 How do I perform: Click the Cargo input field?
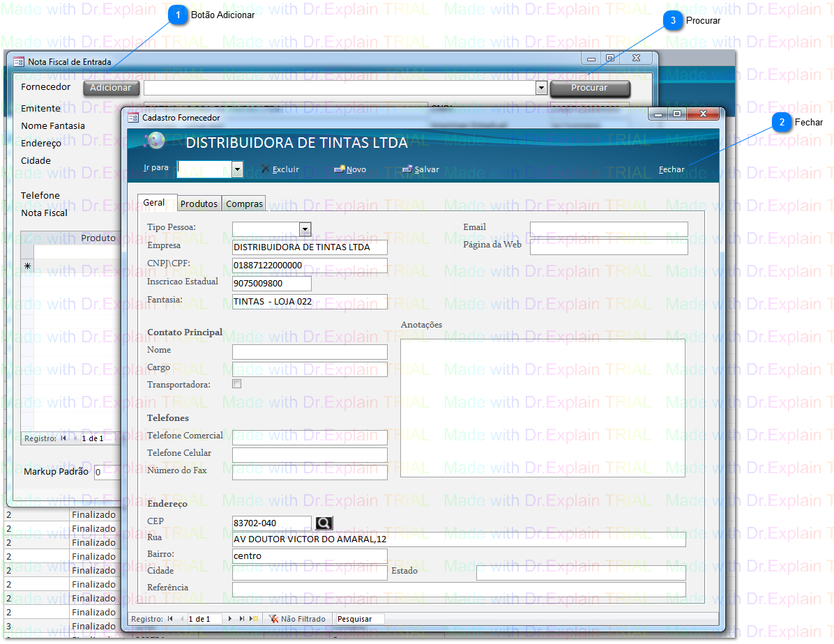tap(310, 369)
